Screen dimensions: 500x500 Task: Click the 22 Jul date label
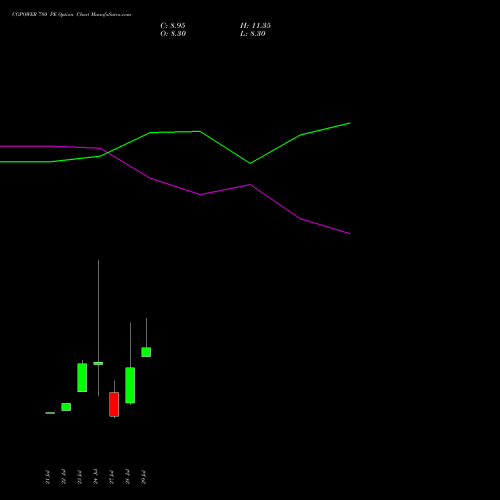point(64,477)
